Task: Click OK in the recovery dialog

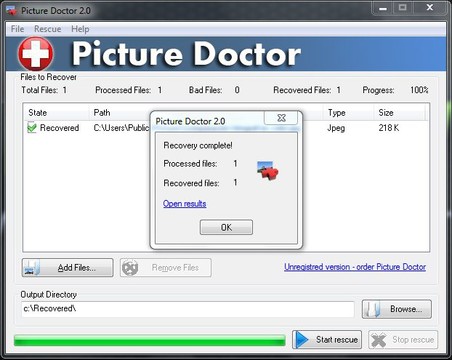Action: 226,227
